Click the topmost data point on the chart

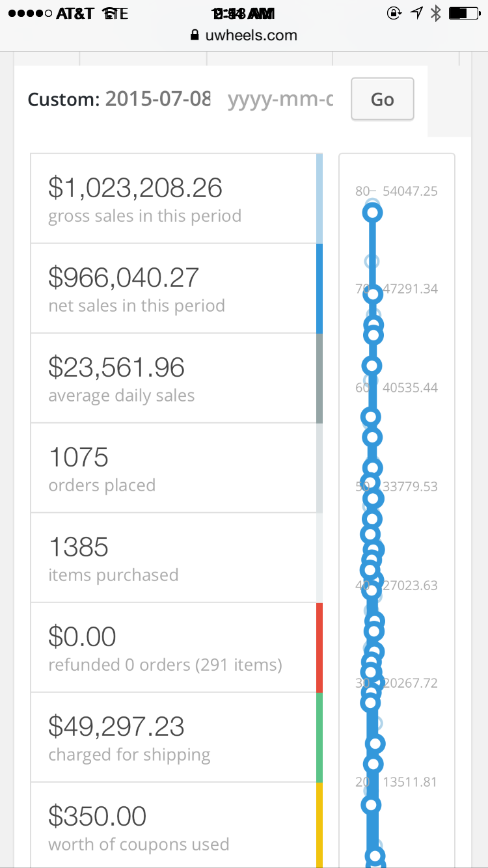[373, 212]
